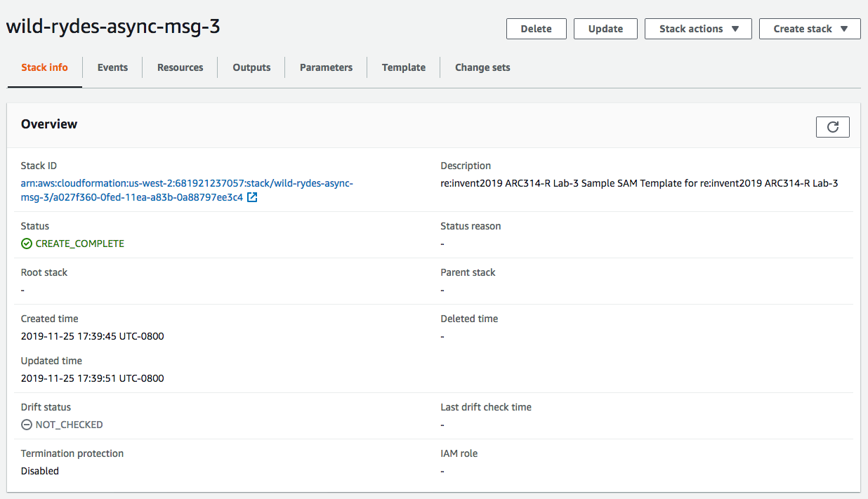This screenshot has width=868, height=499.
Task: Go to the Resources tab
Action: coord(180,67)
